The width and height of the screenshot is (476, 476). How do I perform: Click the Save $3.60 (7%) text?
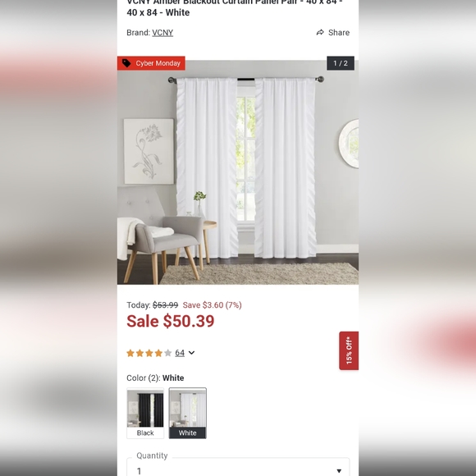[213, 304]
